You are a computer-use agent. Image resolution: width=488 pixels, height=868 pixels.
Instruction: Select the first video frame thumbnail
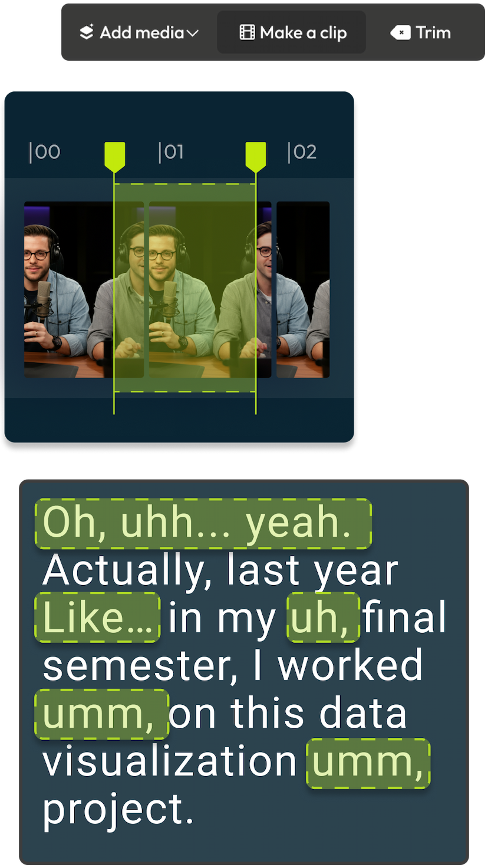tap(84, 289)
